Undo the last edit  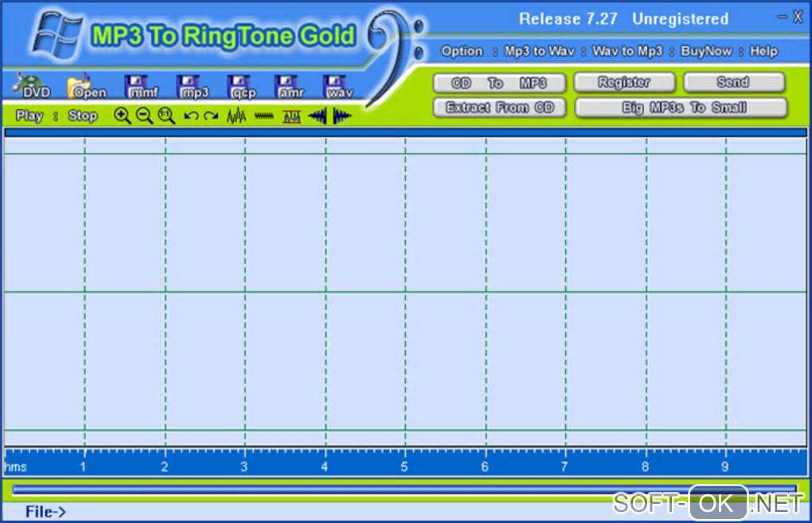pos(191,116)
